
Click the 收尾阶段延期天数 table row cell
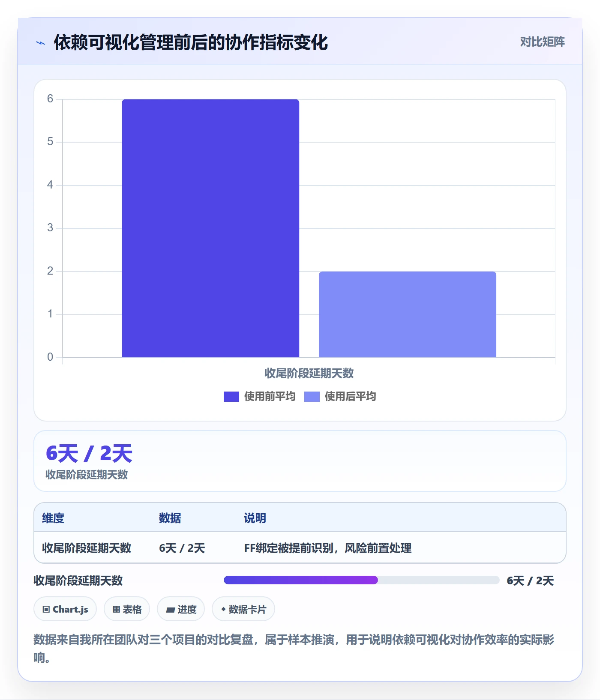point(87,548)
